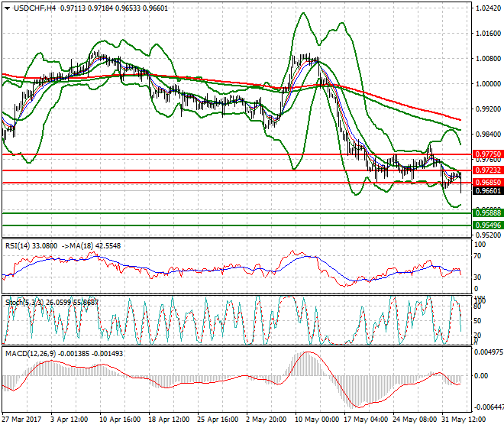The image size is (504, 428).
Task: Pick the 2 May 20:00 time label
Action: point(266,420)
